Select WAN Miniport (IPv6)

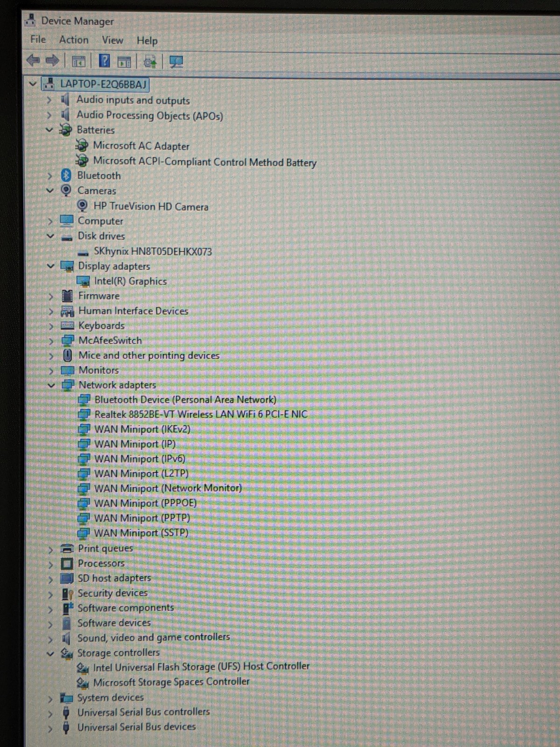coord(140,459)
